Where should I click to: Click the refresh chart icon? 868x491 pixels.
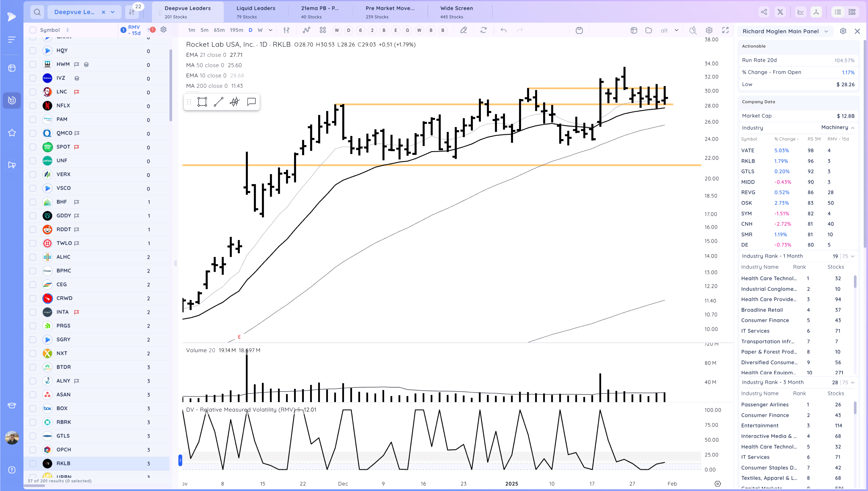(483, 30)
